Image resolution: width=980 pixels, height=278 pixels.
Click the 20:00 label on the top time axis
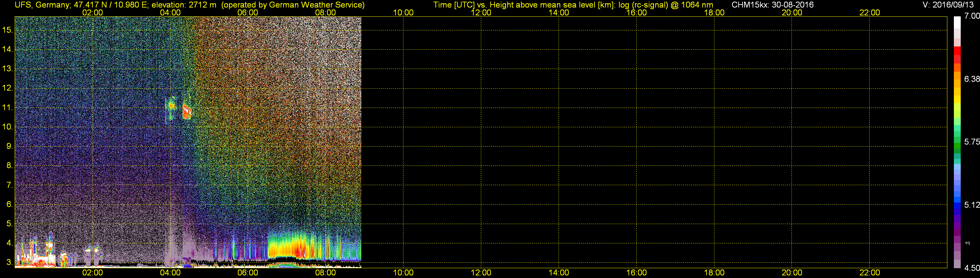point(792,12)
